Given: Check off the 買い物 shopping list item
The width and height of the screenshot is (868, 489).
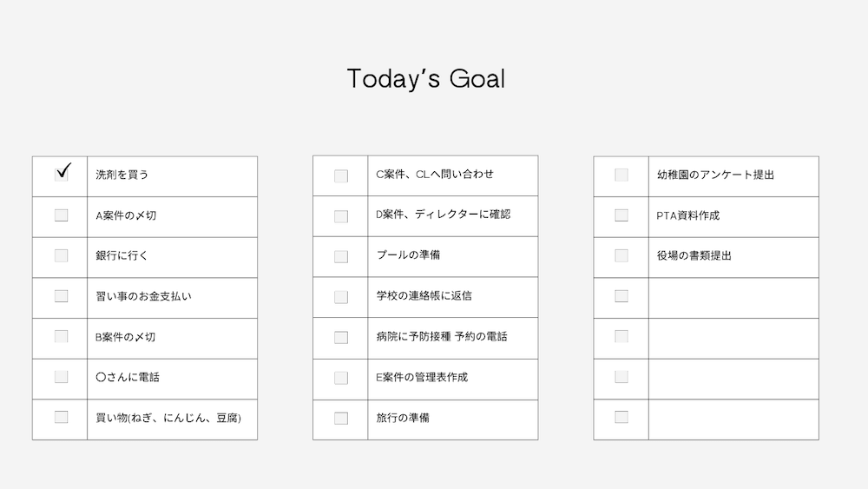Looking at the screenshot, I should click(62, 417).
